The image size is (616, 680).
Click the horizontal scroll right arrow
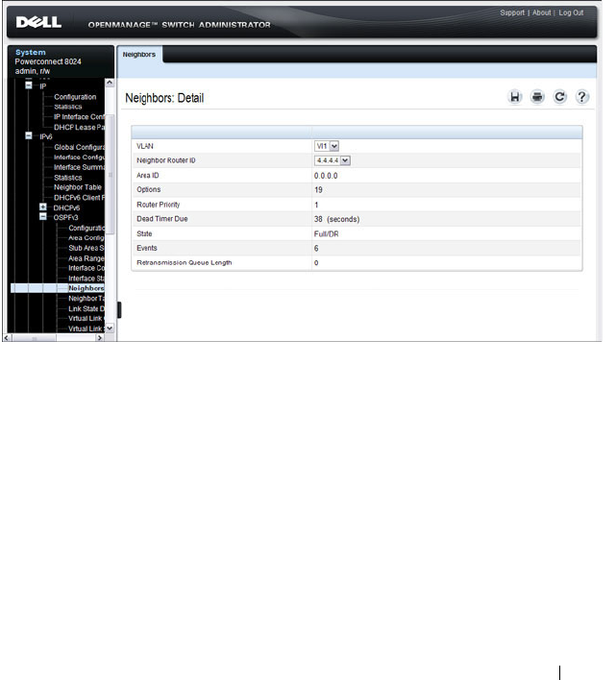[100, 338]
